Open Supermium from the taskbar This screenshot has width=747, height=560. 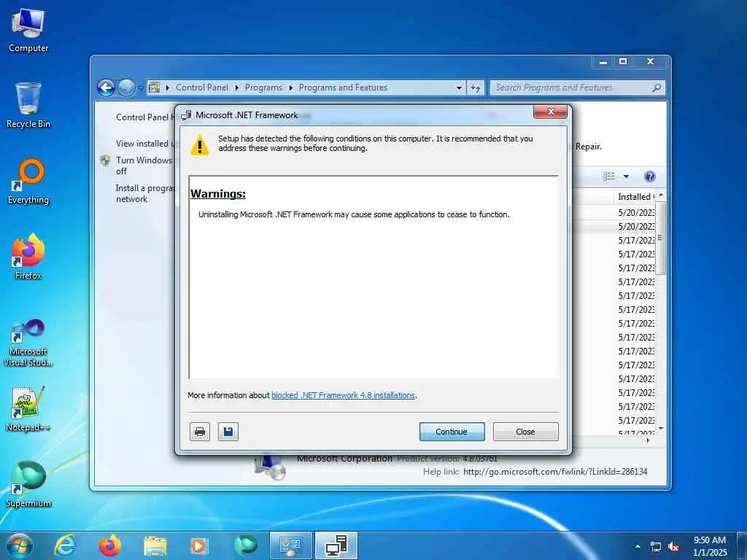(x=246, y=545)
